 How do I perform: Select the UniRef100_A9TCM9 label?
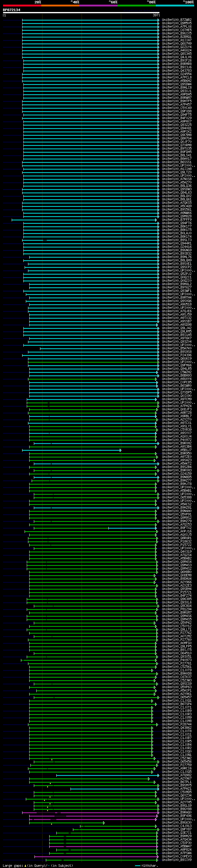pyautogui.click(x=177, y=399)
